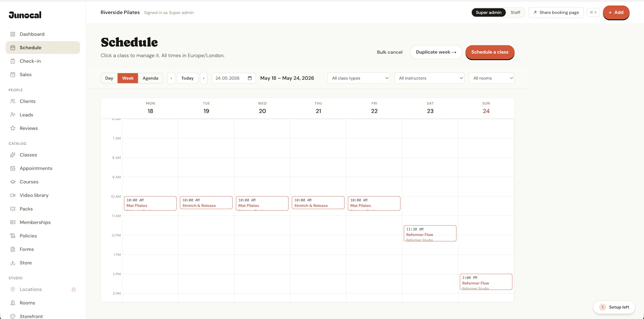Click the Memberships card icon

pos(13,222)
